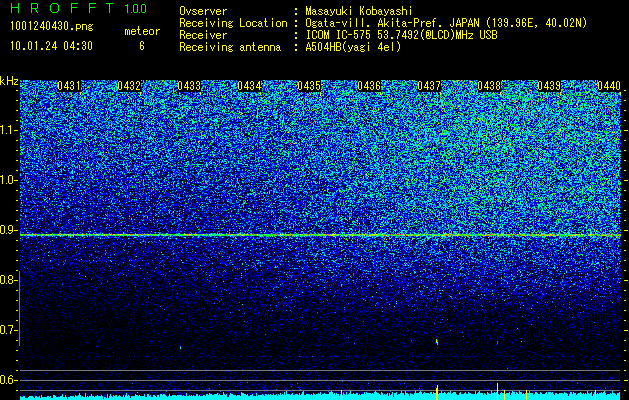Click the ICOM IC-575 receiver details

coord(402,35)
